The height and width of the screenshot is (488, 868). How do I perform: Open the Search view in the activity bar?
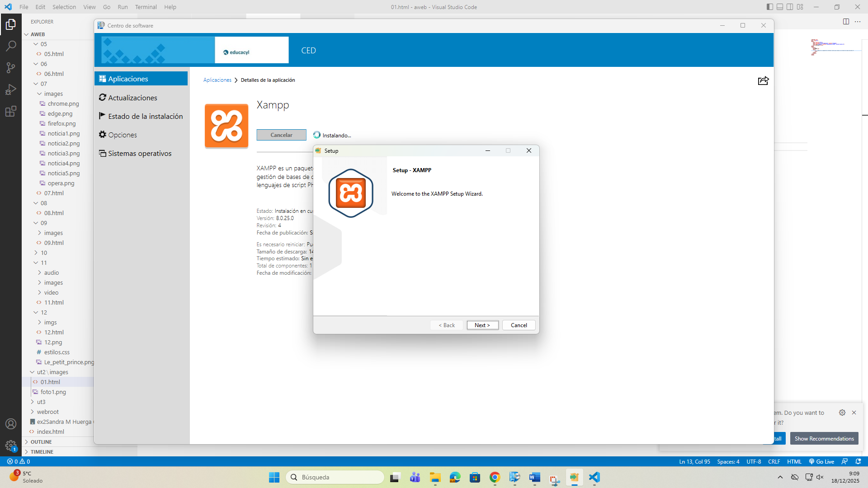point(11,46)
